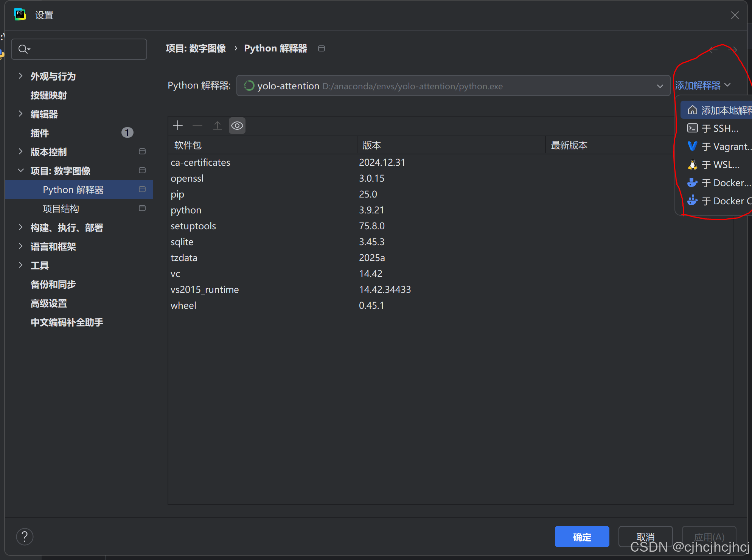Select the wheel package row
The height and width of the screenshot is (560, 752).
(451, 305)
